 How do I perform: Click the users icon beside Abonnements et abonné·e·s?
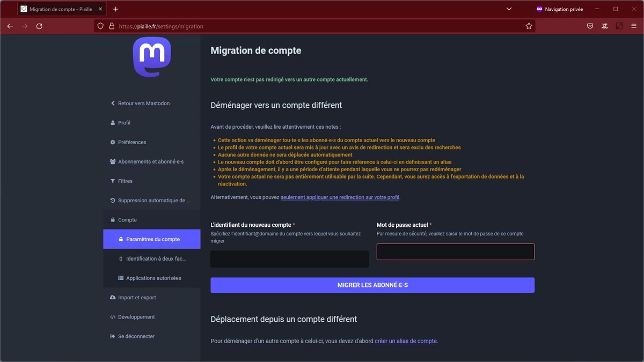tap(113, 161)
